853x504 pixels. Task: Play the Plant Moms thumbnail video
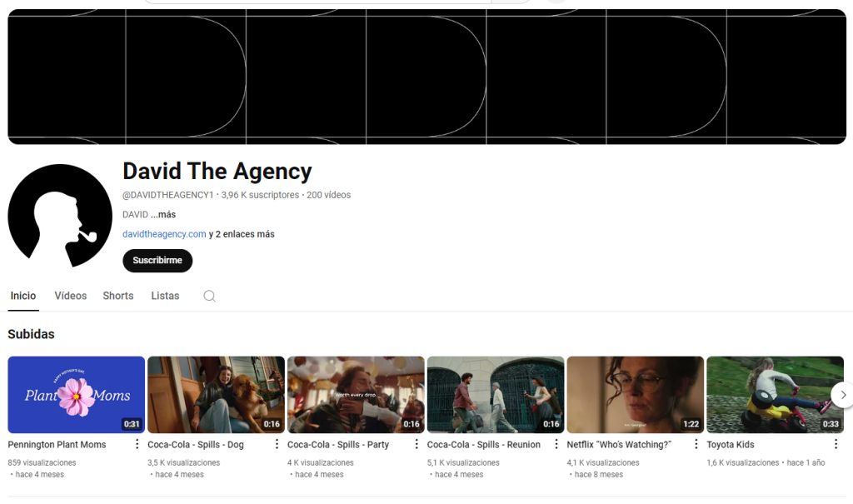tap(76, 395)
